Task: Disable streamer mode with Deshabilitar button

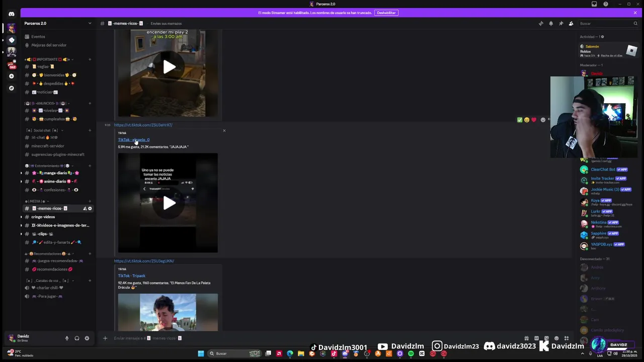Action: pos(386,13)
